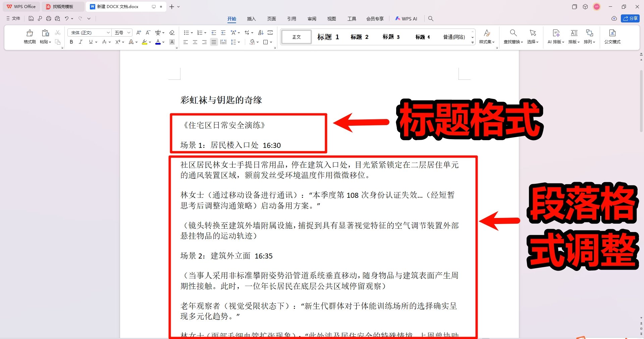This screenshot has height=339, width=644.
Task: Open the 选择 selection tool
Action: (x=533, y=36)
